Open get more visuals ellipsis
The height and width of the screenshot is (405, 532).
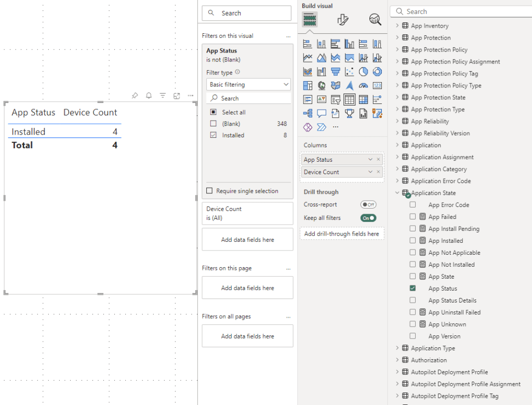[x=335, y=127]
